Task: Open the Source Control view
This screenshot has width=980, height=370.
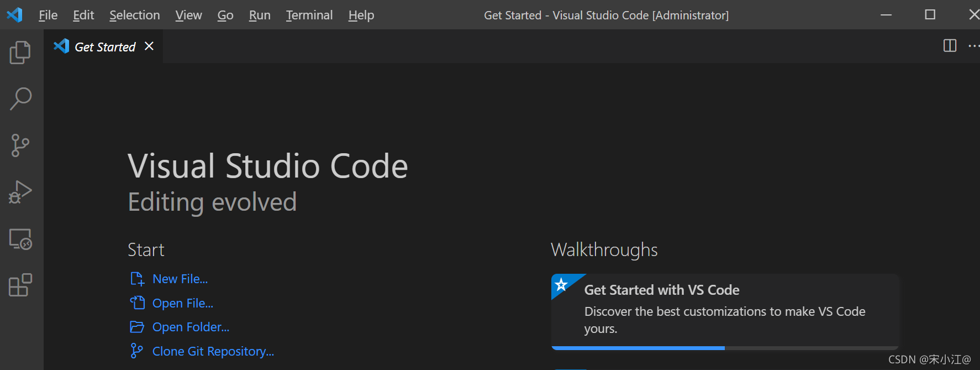Action: pos(20,145)
